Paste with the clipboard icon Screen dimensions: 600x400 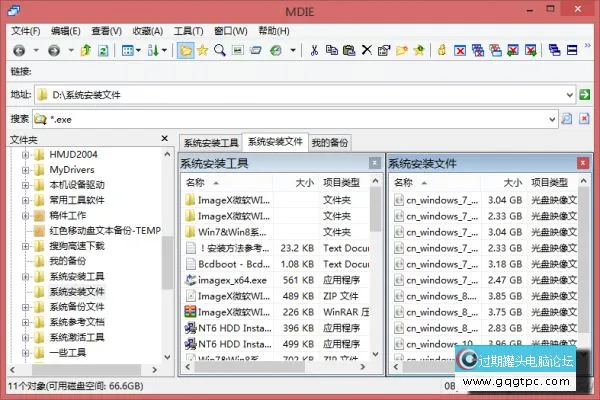349,50
